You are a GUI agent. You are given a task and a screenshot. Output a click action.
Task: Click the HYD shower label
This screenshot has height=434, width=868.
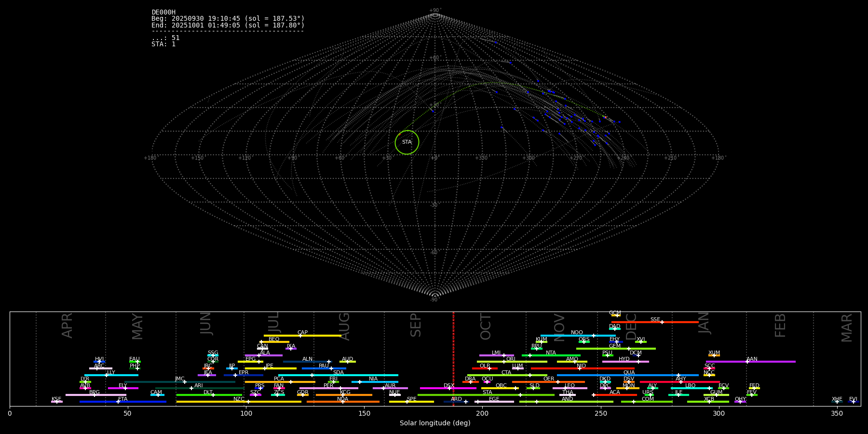[x=624, y=359]
